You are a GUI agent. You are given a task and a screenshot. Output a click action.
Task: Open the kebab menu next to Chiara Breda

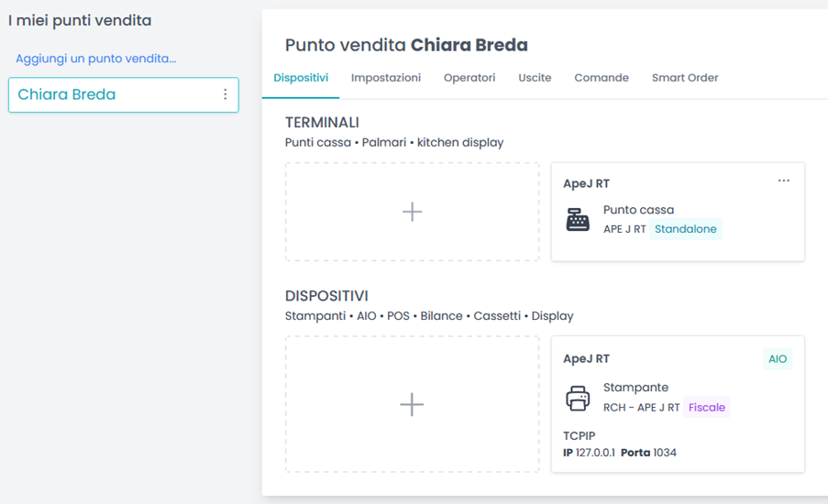(226, 94)
